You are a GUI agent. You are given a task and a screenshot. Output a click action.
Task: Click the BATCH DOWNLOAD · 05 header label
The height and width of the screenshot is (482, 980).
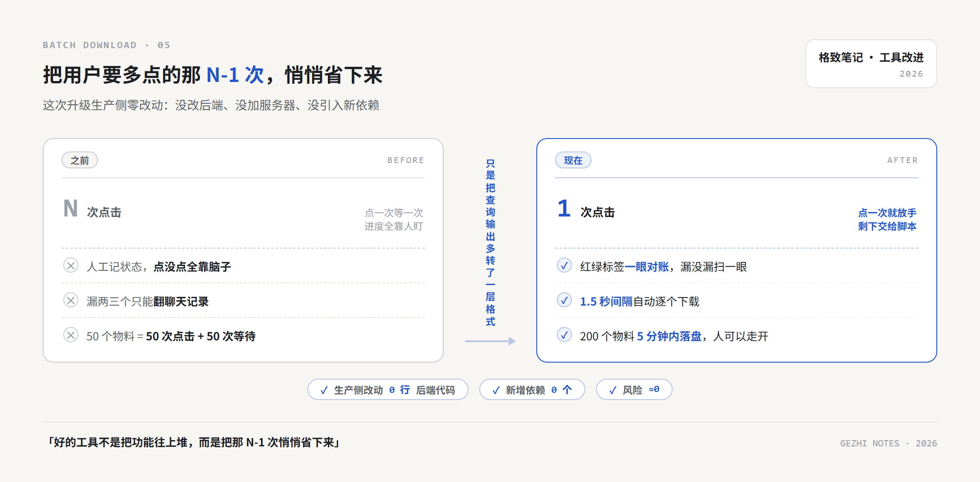tap(106, 45)
